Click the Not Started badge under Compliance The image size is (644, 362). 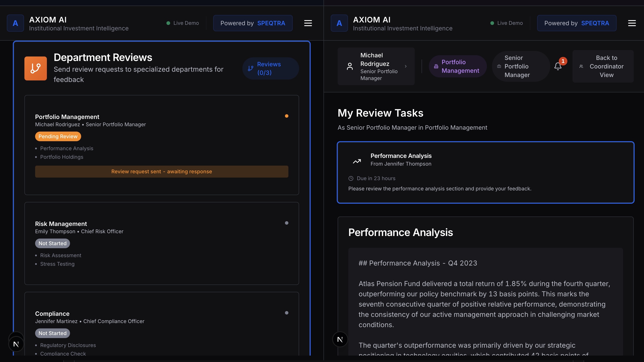click(52, 333)
